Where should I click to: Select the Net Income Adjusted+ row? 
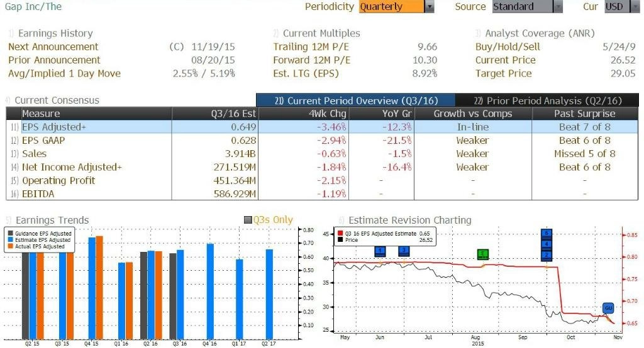[323, 167]
